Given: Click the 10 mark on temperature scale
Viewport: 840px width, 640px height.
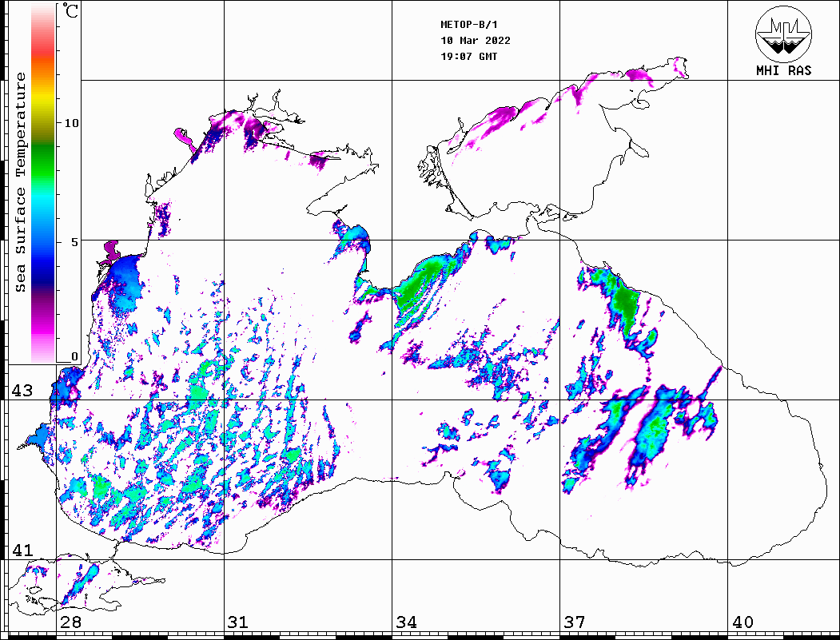Looking at the screenshot, I should tap(71, 123).
